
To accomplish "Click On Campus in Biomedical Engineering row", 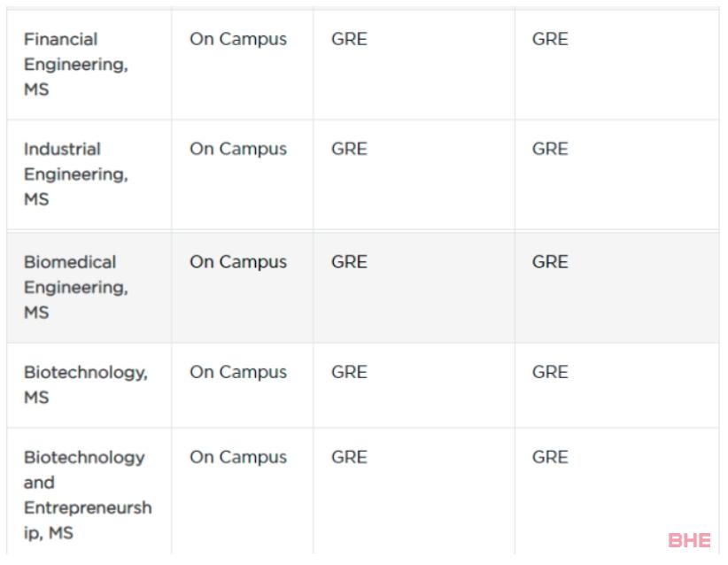I will pyautogui.click(x=238, y=262).
